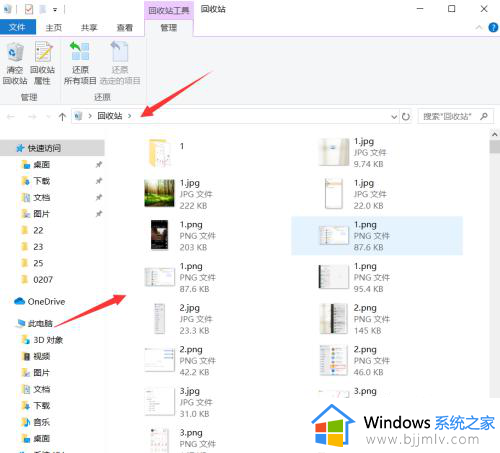This screenshot has height=453, width=500.
Task: Select OneDrive in the navigation pane
Action: coord(40,302)
